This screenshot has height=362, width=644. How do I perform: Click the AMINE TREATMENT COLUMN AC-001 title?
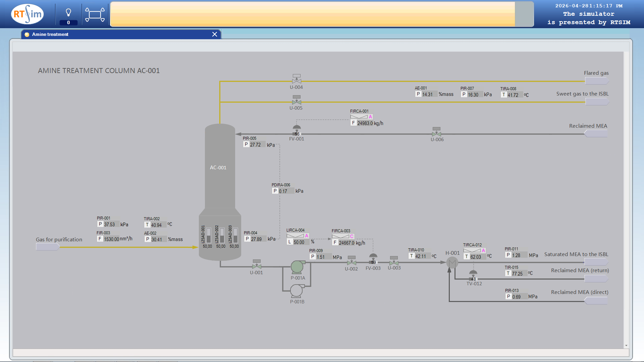coord(99,71)
